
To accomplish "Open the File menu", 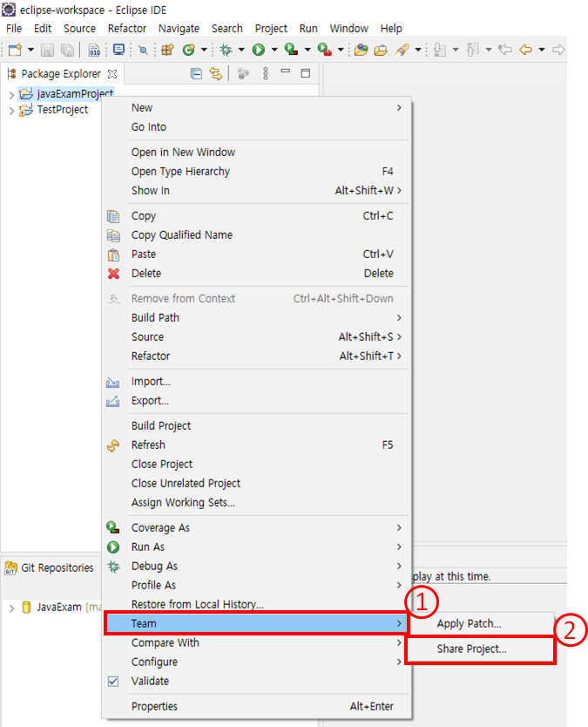I will click(14, 28).
